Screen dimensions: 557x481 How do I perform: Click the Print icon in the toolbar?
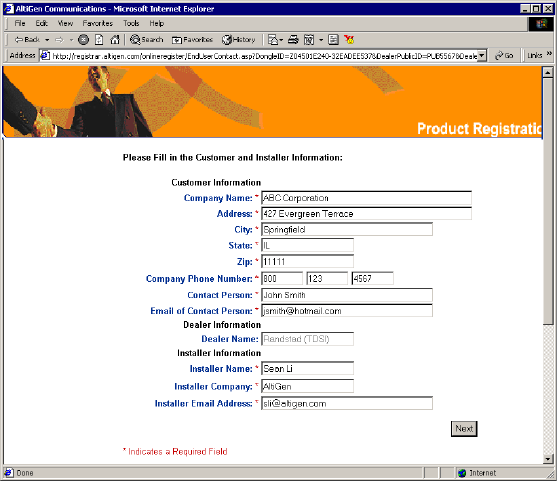pyautogui.click(x=293, y=40)
